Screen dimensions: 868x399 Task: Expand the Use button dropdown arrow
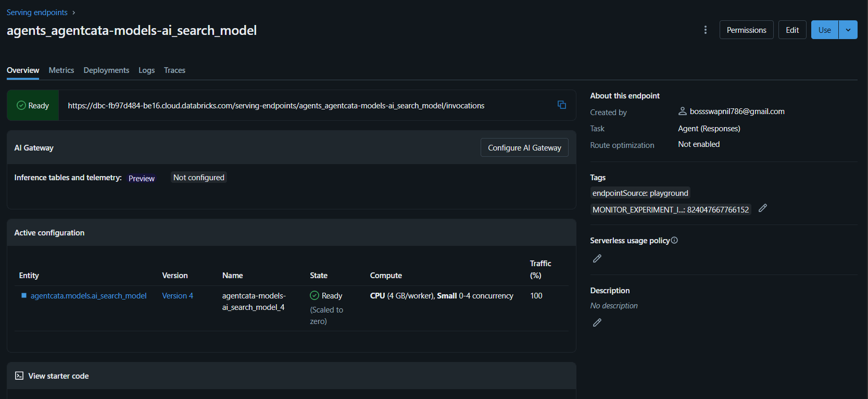(x=848, y=30)
